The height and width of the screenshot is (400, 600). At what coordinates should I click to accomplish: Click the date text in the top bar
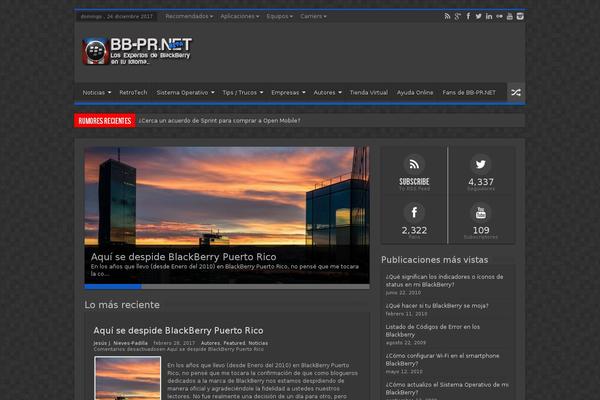coord(116,16)
